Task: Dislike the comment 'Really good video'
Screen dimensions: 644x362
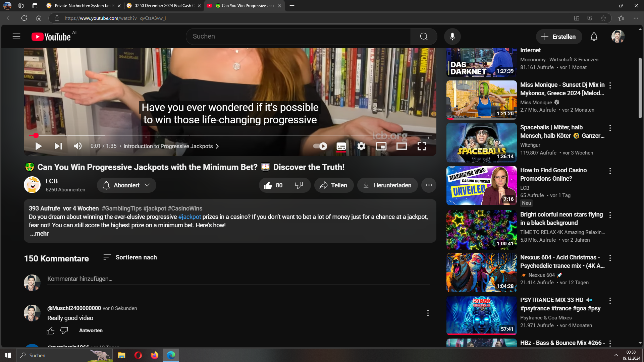Action: point(64,331)
